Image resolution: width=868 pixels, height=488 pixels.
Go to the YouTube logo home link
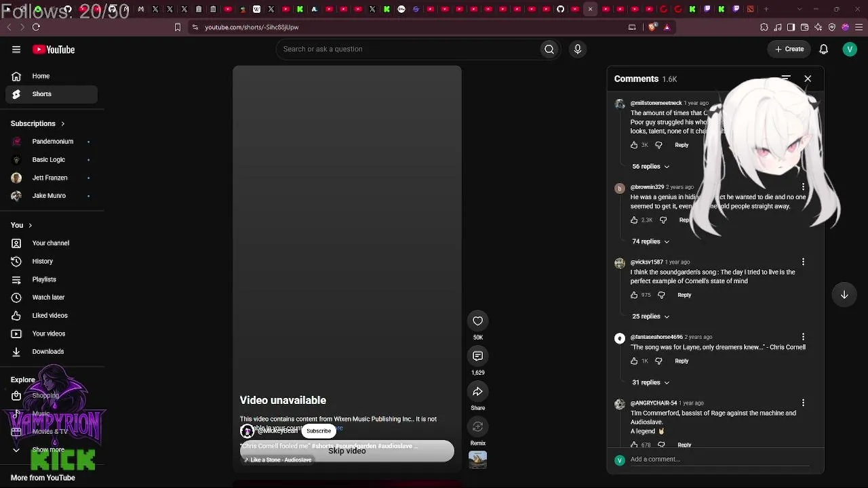(x=54, y=49)
